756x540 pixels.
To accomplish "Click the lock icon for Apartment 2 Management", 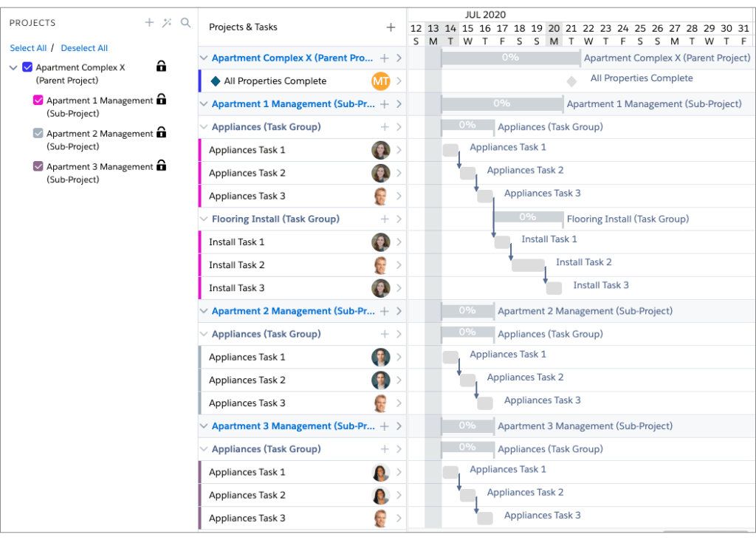I will [162, 132].
